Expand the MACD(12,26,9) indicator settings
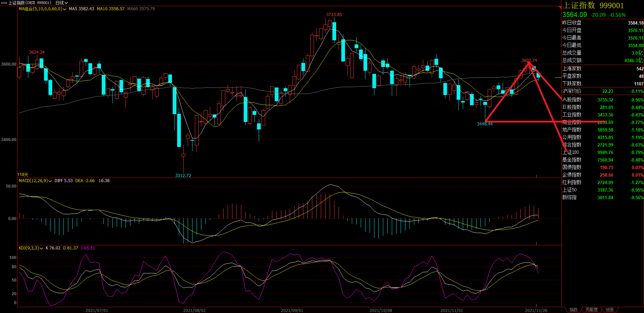Screen dimensions: 644x313 coord(50,181)
